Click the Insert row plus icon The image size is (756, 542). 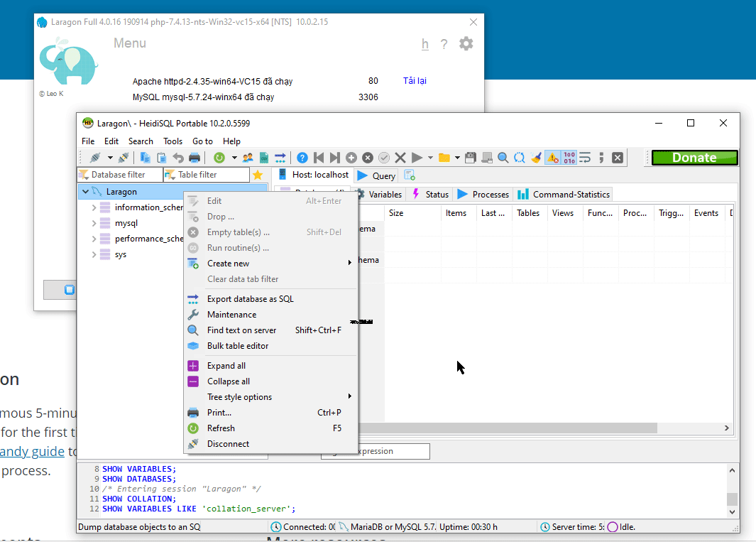coord(351,157)
